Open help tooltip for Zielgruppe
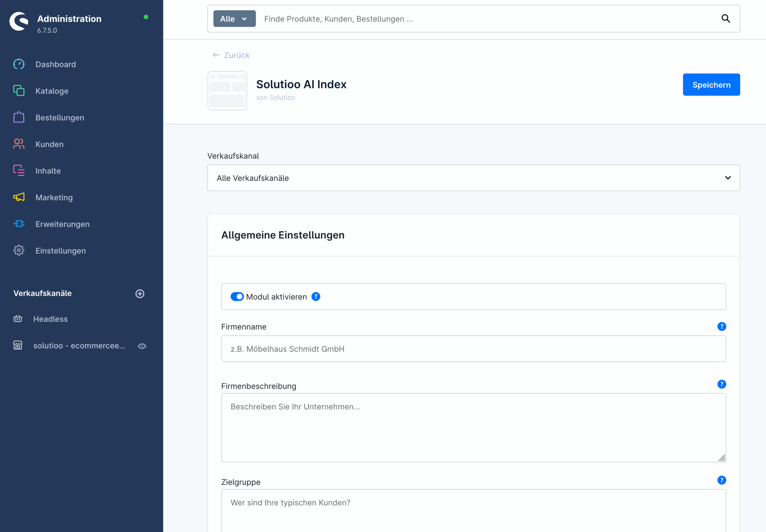 coord(722,480)
